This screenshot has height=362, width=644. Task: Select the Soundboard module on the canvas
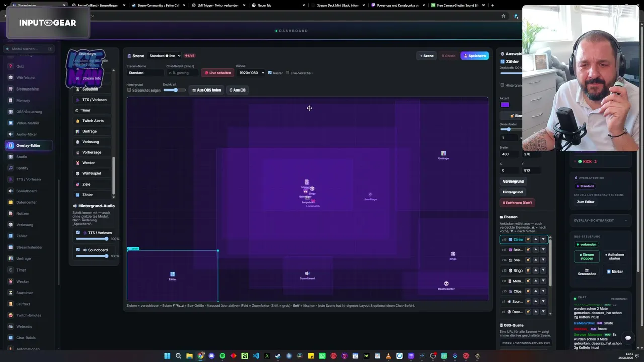[x=307, y=275]
